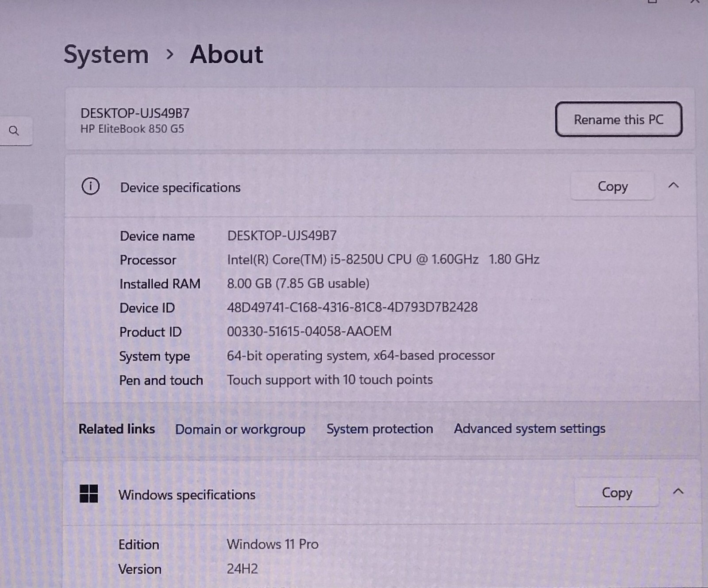This screenshot has width=708, height=588.
Task: Click HP EliteBook 850 G5 model text
Action: (132, 129)
